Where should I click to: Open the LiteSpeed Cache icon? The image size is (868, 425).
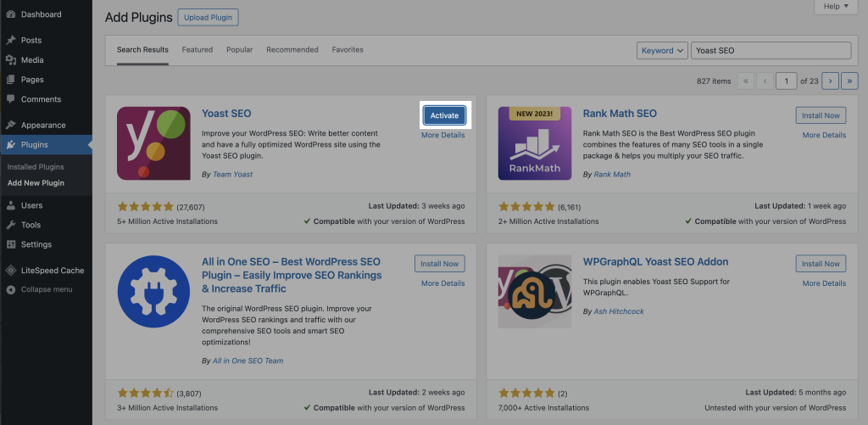(x=10, y=271)
